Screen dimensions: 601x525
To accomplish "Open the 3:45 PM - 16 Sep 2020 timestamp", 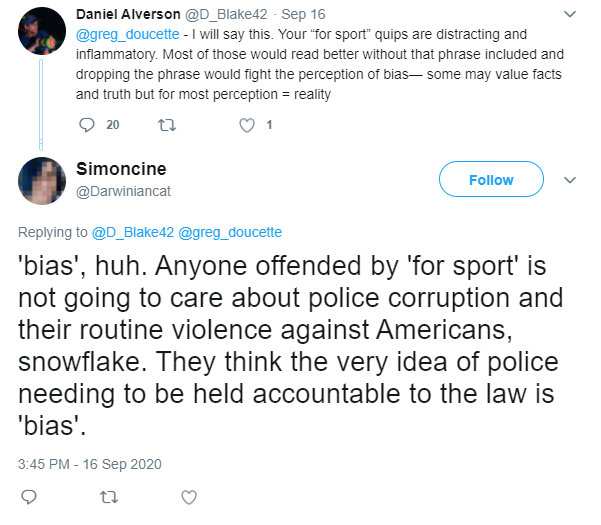I will point(90,464).
